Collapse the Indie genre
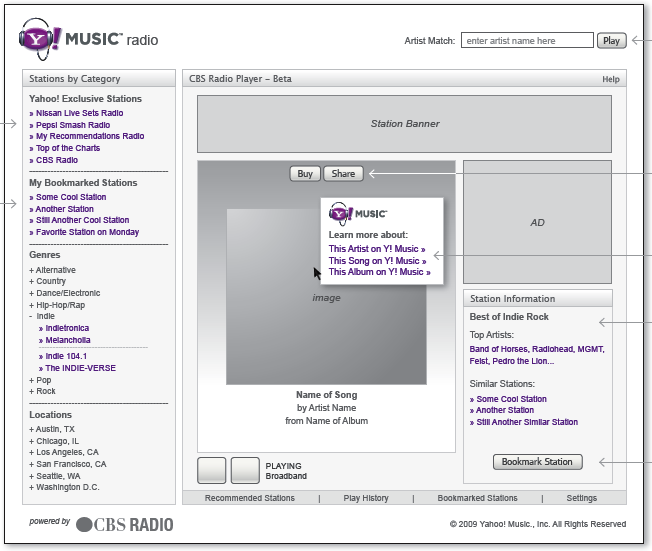 pos(42,316)
